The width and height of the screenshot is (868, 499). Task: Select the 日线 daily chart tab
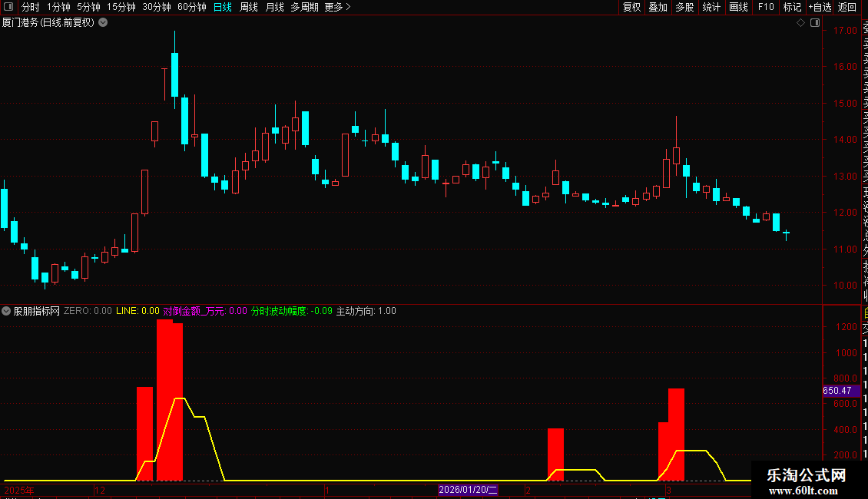223,7
